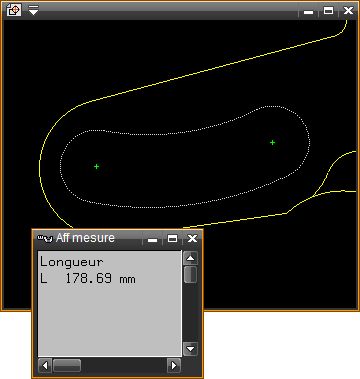Viewport: 360px width, 379px height.
Task: Click the vertical scrollbar down arrow
Action: 190,349
